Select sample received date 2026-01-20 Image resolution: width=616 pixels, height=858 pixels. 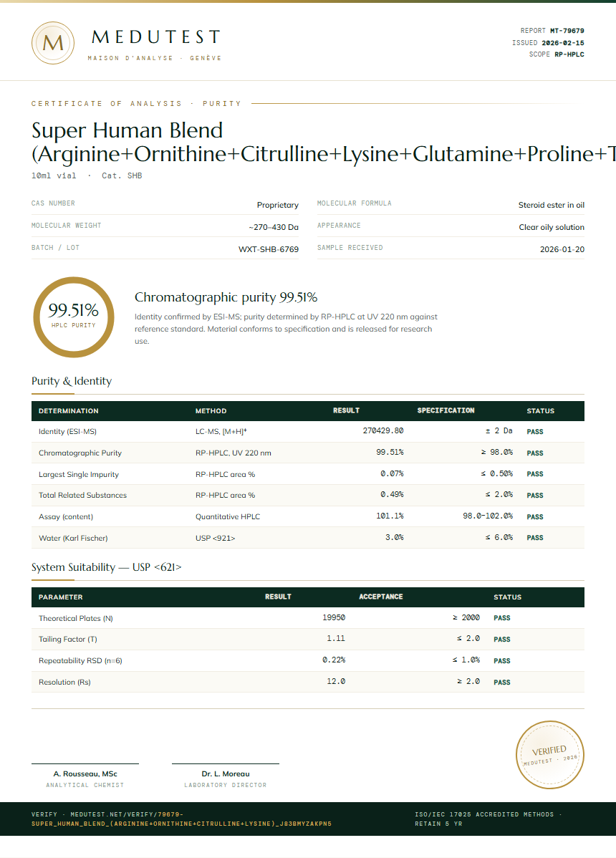pyautogui.click(x=562, y=249)
